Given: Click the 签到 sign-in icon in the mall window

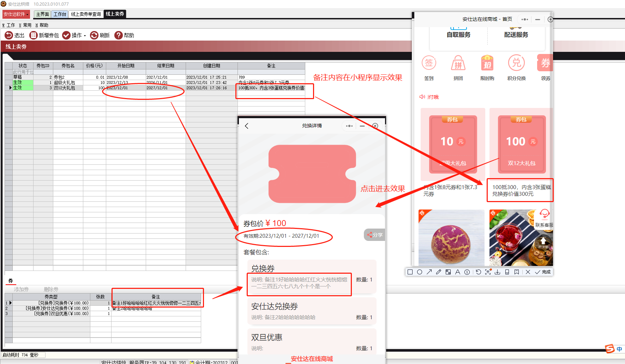Looking at the screenshot, I should point(429,63).
